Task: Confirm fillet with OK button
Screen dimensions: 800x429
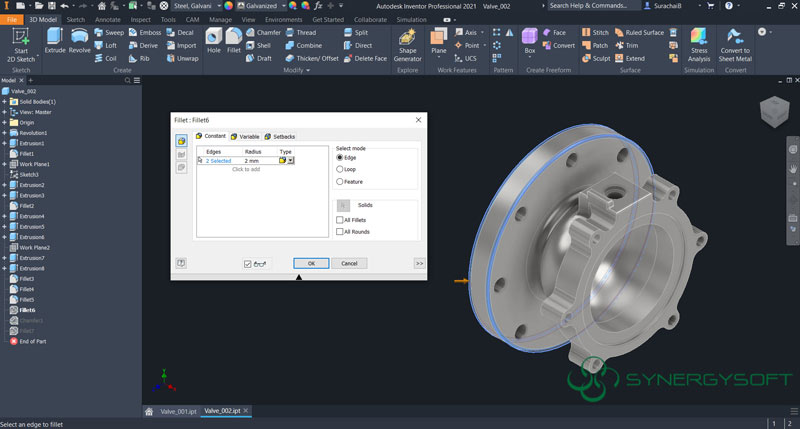Action: (x=311, y=263)
